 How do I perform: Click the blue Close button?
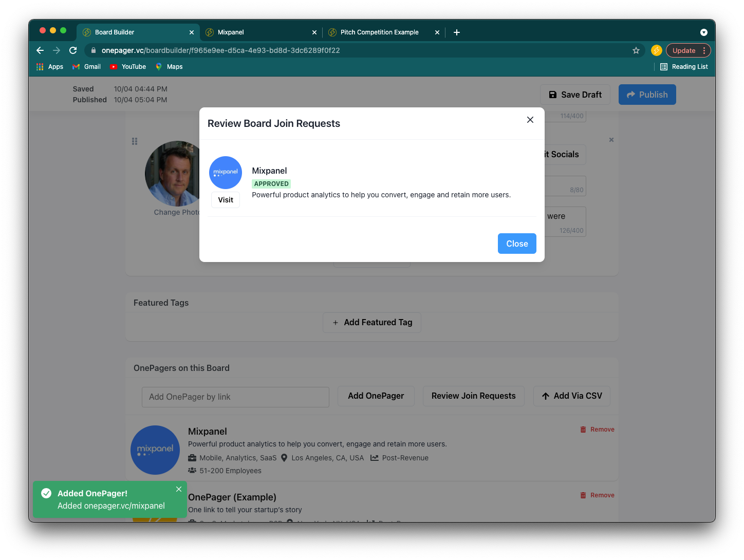[517, 244]
